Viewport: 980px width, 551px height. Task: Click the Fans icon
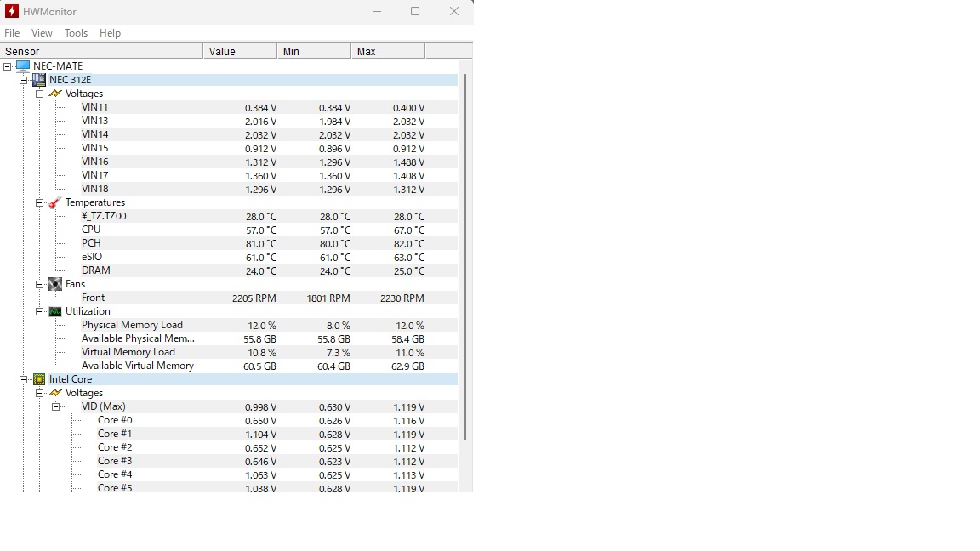coord(55,284)
